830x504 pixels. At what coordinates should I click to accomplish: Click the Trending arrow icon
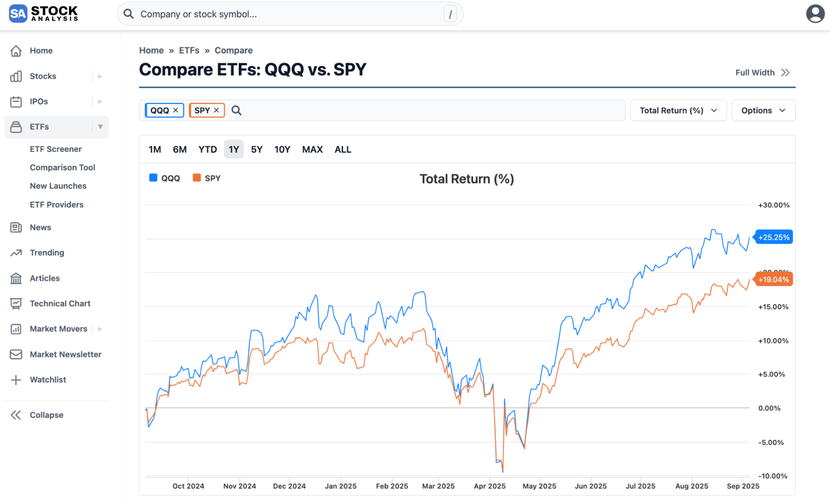click(16, 253)
